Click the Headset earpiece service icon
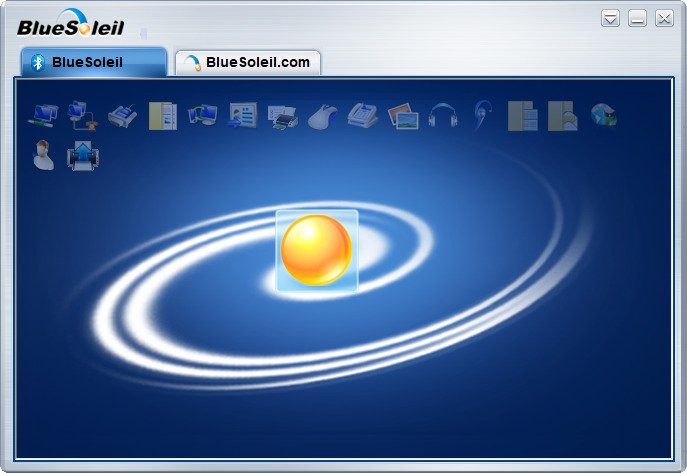Screen dimensions: 687x473 coord(483,116)
